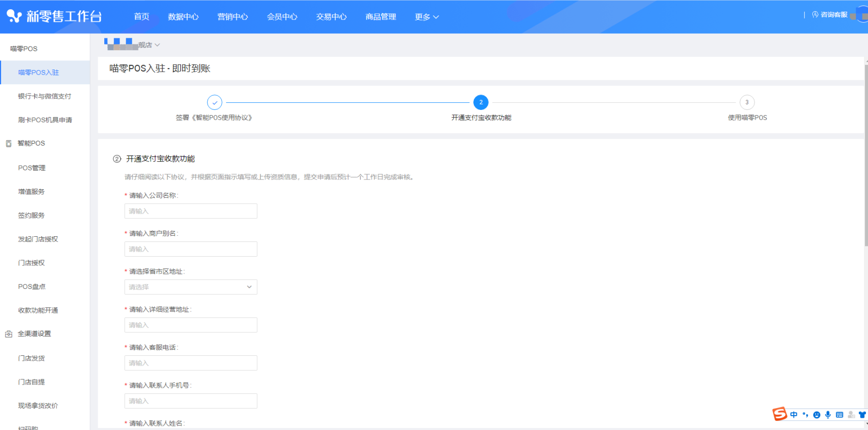The height and width of the screenshot is (430, 868).
Task: Click the step 2 circle indicator
Action: [x=481, y=102]
